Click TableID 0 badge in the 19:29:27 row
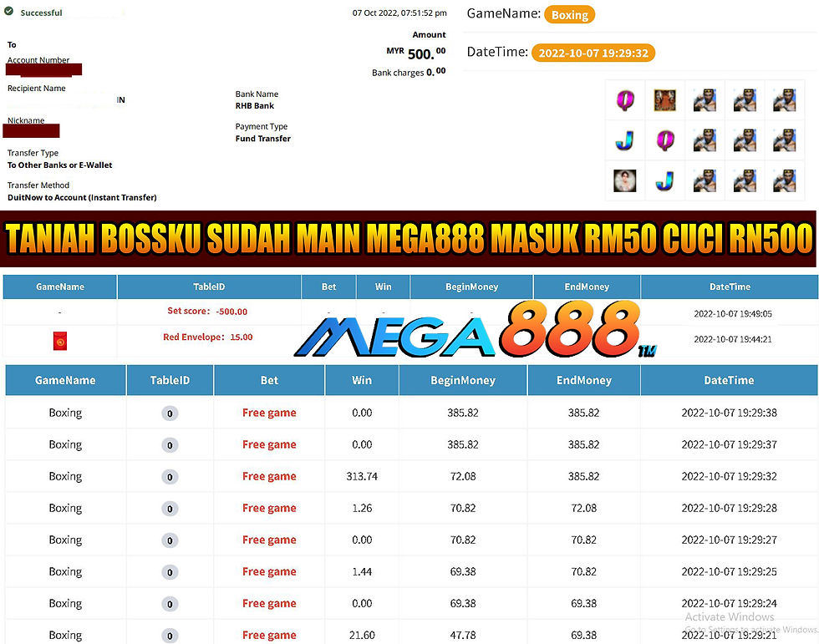 [x=170, y=540]
